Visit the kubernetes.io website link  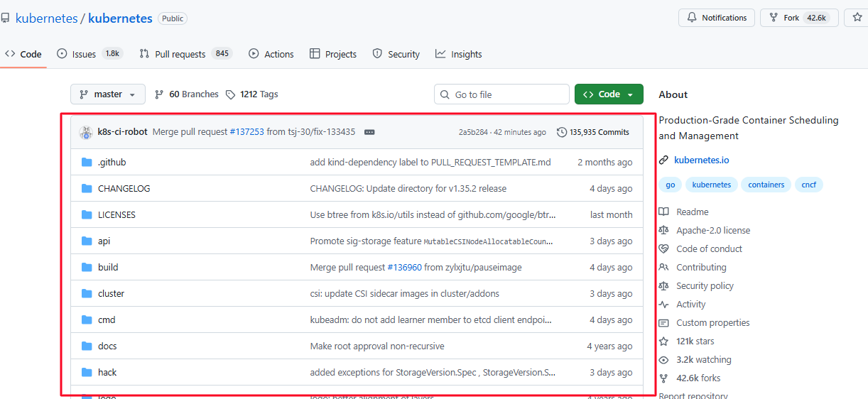(x=701, y=160)
